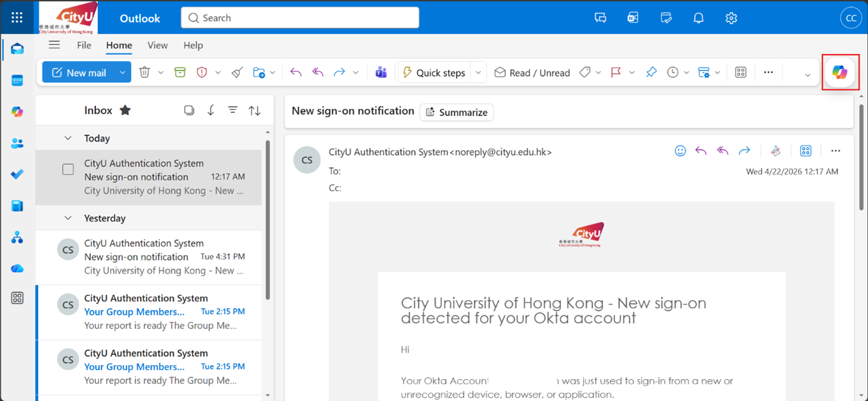
Task: Open the View tab
Action: point(157,46)
